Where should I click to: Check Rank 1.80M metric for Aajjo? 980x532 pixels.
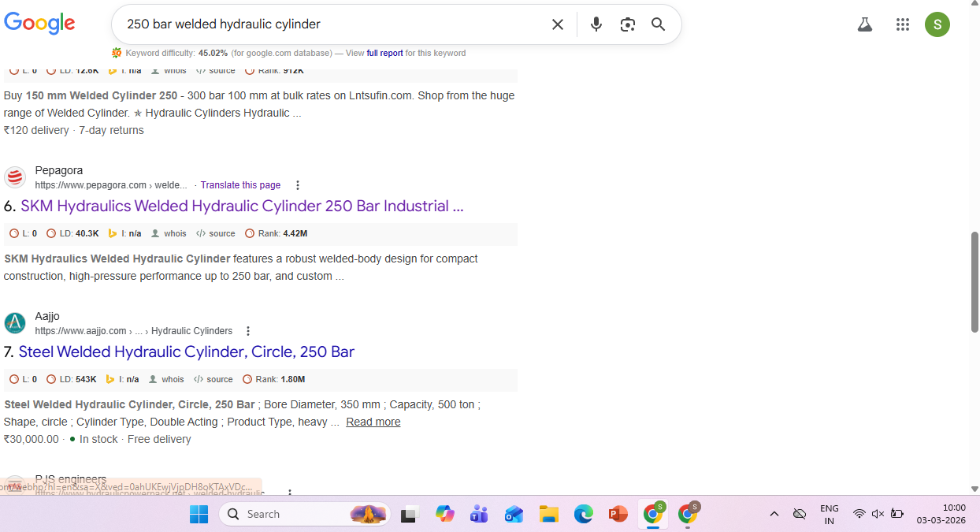[273, 379]
